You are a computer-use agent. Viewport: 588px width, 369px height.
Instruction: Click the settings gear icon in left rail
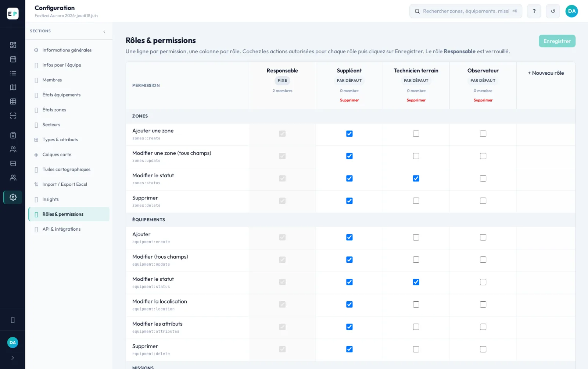(13, 197)
